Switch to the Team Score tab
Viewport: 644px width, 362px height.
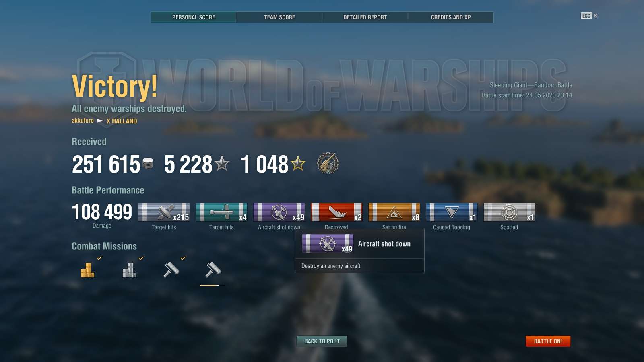(x=279, y=17)
